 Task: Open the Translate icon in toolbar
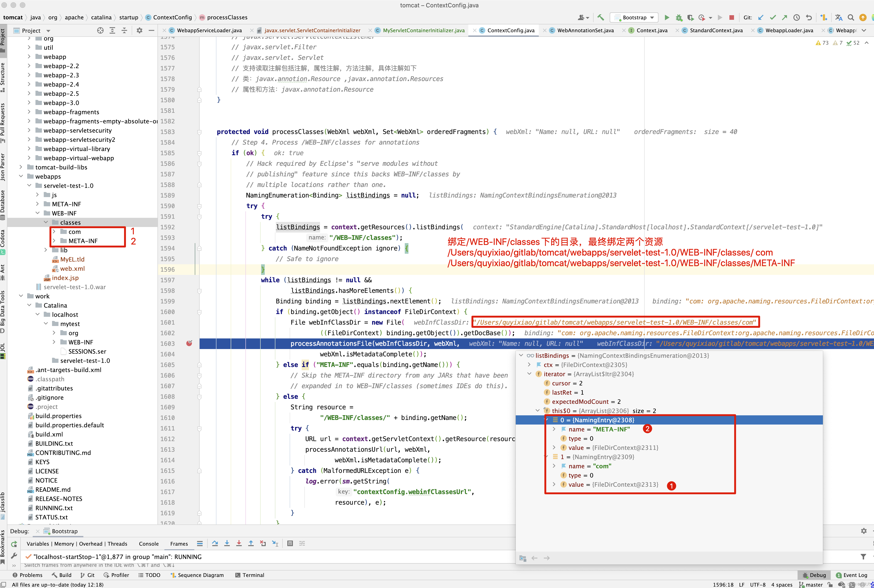[838, 17]
